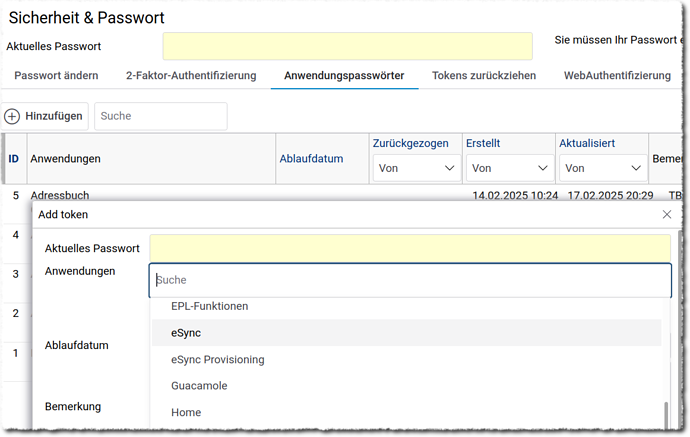Screen dimensions: 690x437
Task: Close the Add token dialog
Action: click(667, 214)
